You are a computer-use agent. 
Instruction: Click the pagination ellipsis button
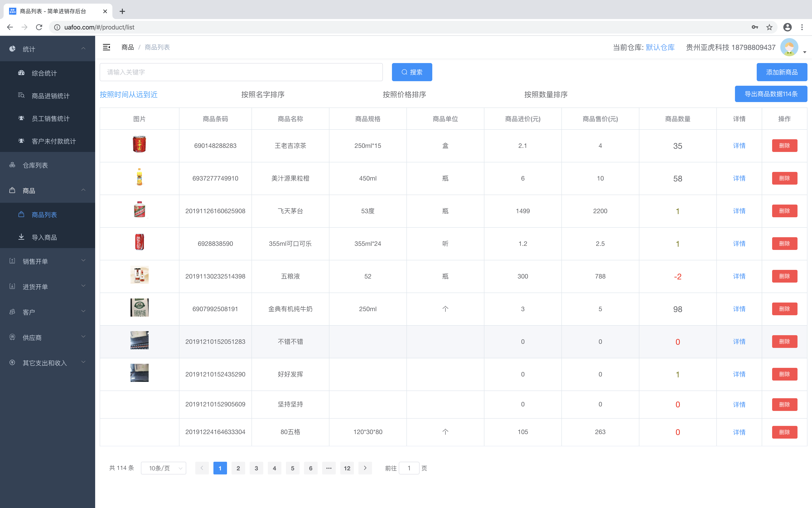[329, 468]
